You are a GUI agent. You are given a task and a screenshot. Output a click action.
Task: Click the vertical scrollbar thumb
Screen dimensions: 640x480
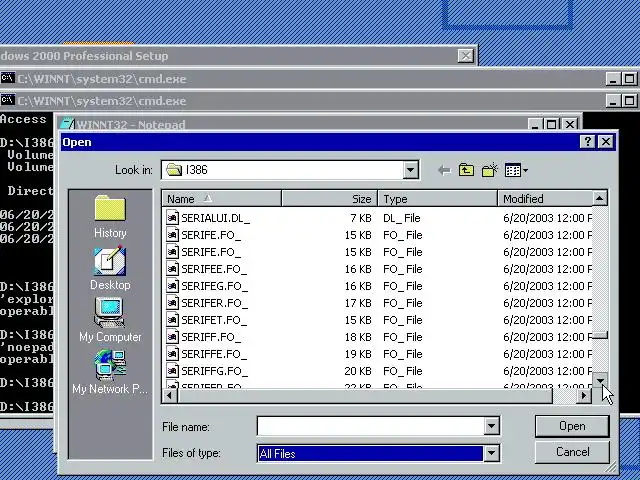pos(600,336)
